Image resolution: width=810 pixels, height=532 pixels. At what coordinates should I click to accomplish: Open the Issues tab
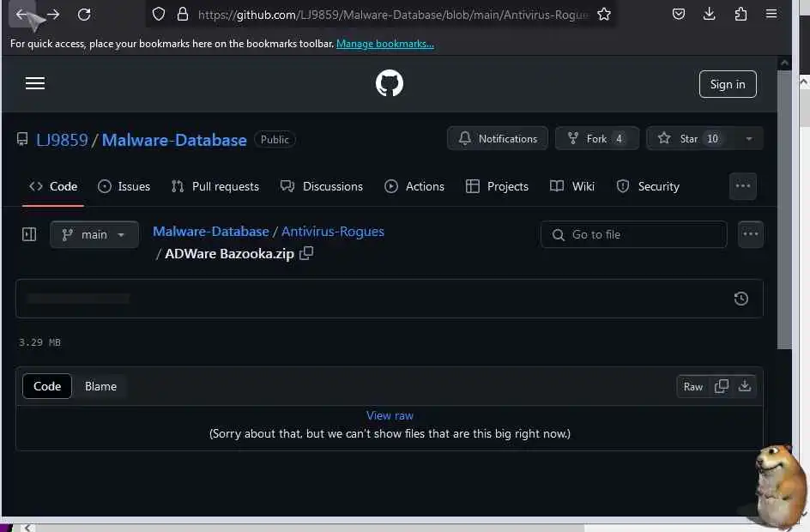coord(124,186)
